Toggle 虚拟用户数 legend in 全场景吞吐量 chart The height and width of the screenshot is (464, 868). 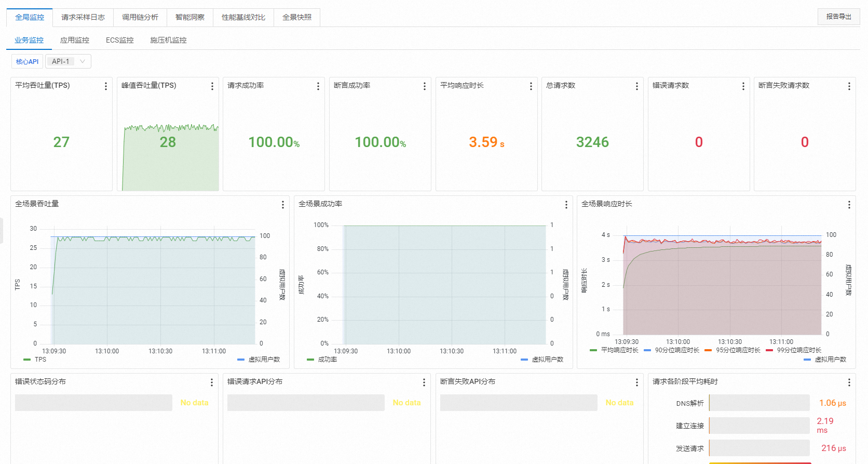coord(259,360)
